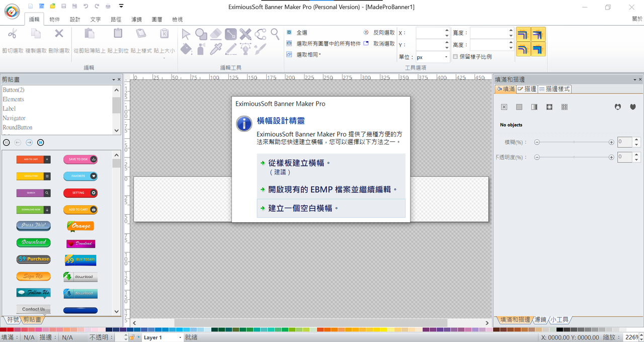Viewport: 644px width, 342px height.
Task: Select the pencil drawing tool
Action: [x=231, y=49]
